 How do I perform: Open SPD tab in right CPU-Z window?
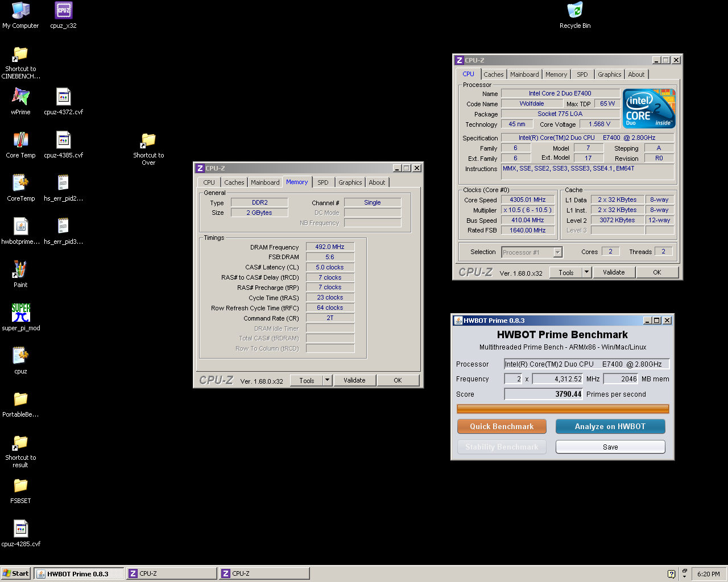click(x=582, y=74)
